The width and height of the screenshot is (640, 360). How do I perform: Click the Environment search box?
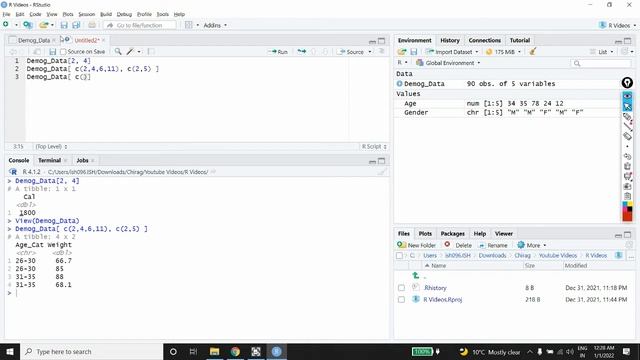pyautogui.click(x=600, y=63)
